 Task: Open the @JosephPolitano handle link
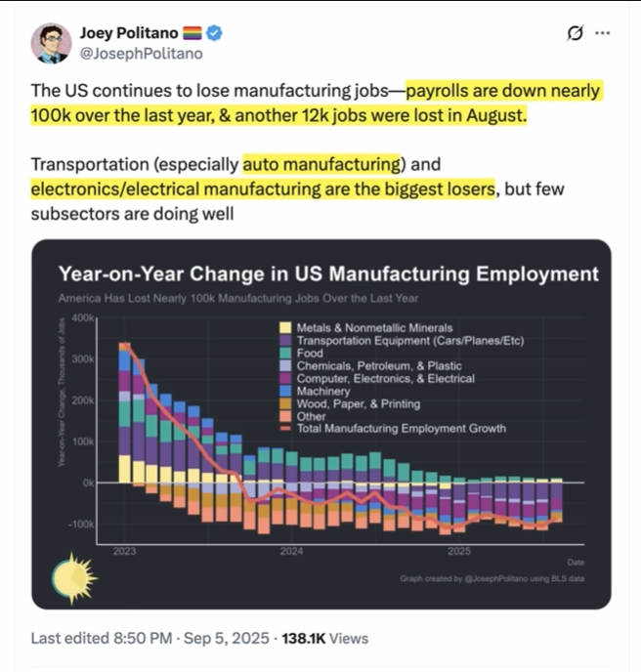click(141, 54)
